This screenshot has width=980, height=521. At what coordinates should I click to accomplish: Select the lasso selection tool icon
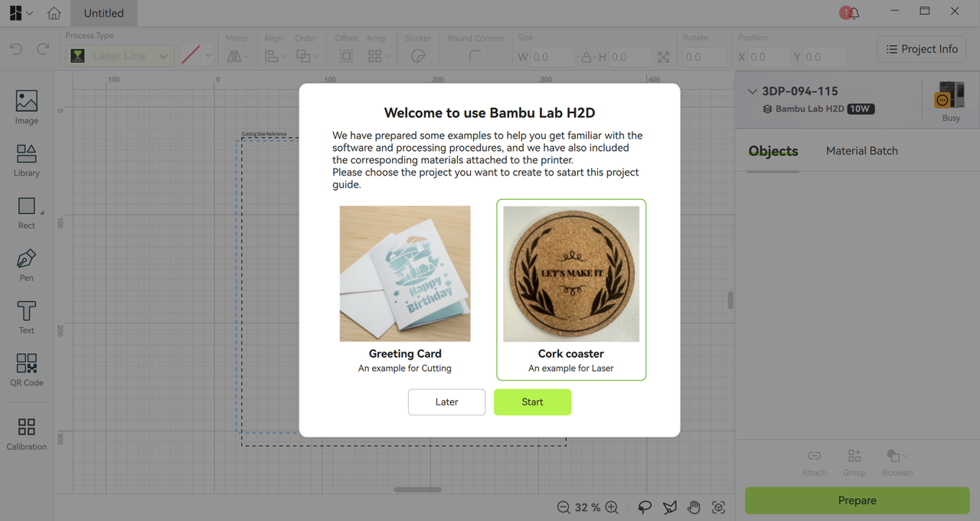645,507
